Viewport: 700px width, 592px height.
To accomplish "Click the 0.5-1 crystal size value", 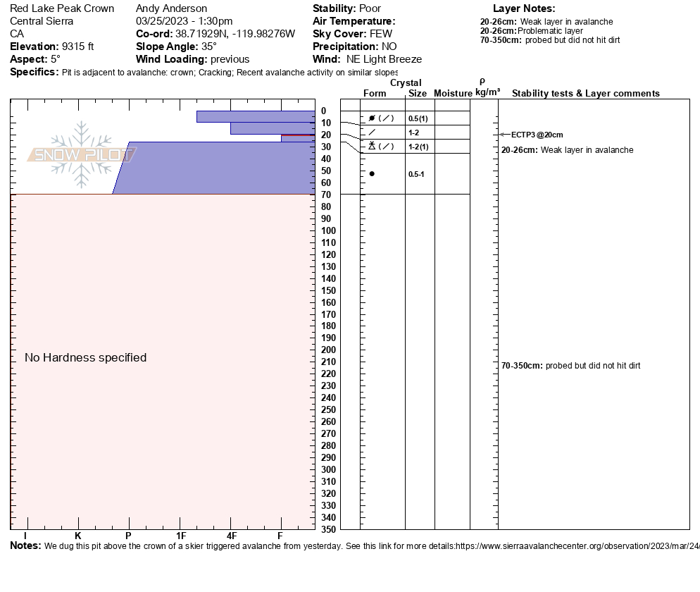I will (416, 174).
